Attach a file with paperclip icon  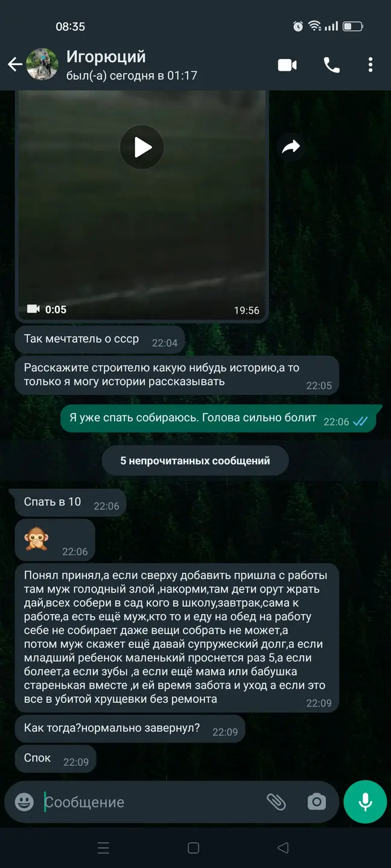(276, 802)
